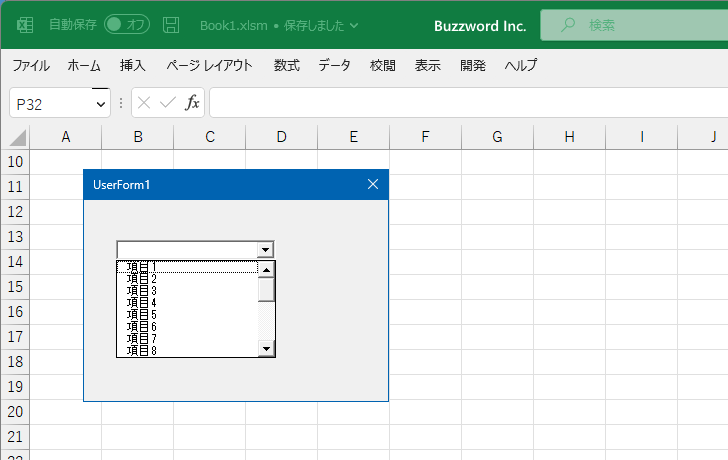Expand the Name Box dropdown arrow
Screen dimensions: 728x460
pyautogui.click(x=100, y=104)
